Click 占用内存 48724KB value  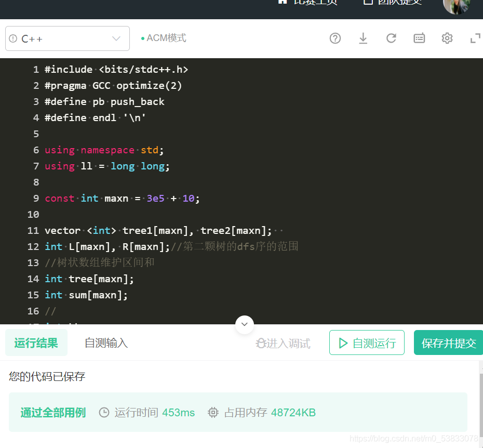293,413
